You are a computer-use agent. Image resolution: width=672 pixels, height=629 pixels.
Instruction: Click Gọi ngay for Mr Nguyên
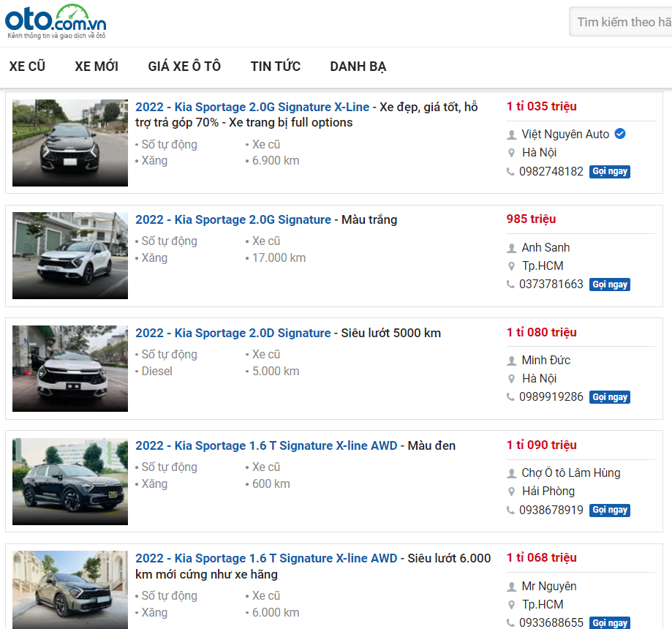[x=609, y=622]
